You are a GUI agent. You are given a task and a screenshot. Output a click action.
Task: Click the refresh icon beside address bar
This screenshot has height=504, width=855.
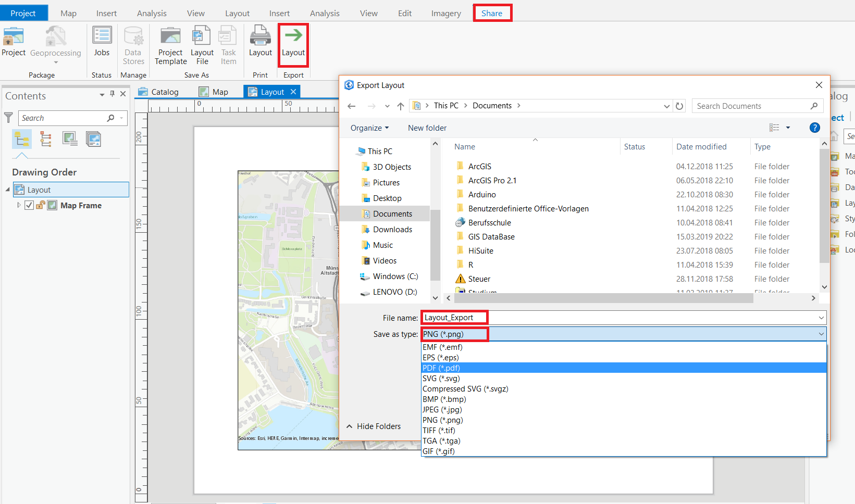tap(679, 106)
